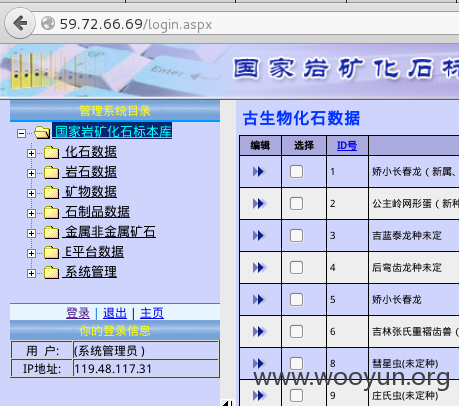Viewport: 459px width, 406px height.
Task: Click the 登录 login link
Action: 78,313
